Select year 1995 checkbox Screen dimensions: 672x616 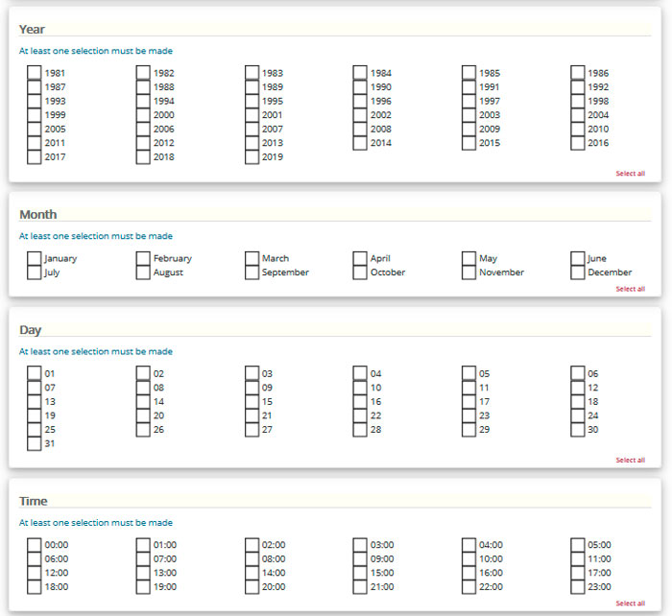click(252, 101)
